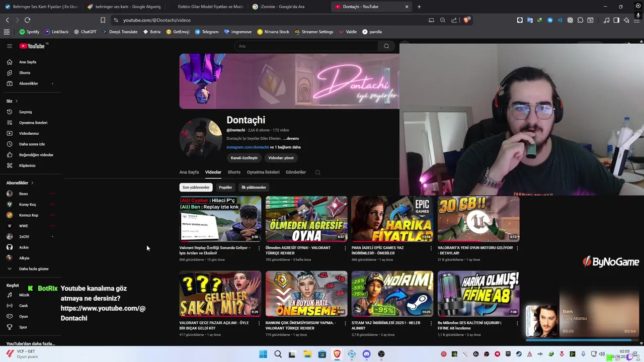Open the Spotify bookmark
The height and width of the screenshot is (362, 644).
[x=29, y=32]
